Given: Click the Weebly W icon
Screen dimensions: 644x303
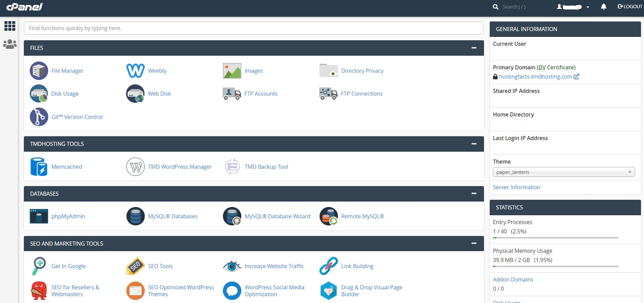Looking at the screenshot, I should click(136, 71).
